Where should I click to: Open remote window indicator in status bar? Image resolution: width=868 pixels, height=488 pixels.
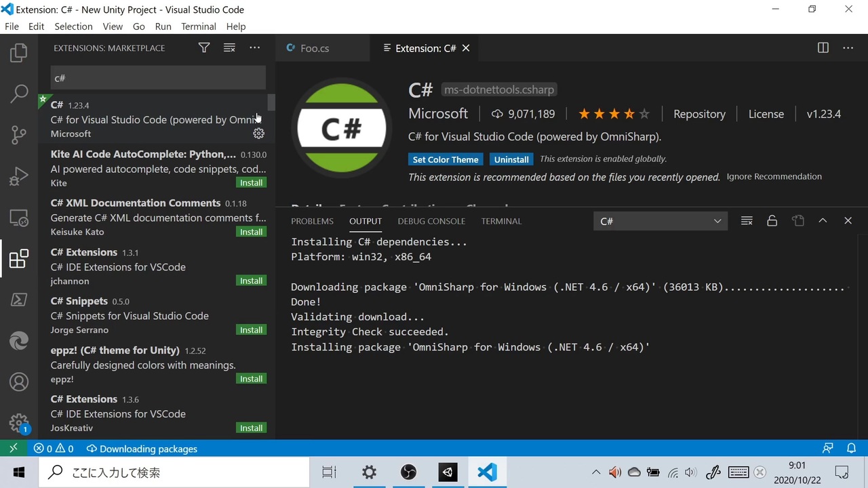14,449
